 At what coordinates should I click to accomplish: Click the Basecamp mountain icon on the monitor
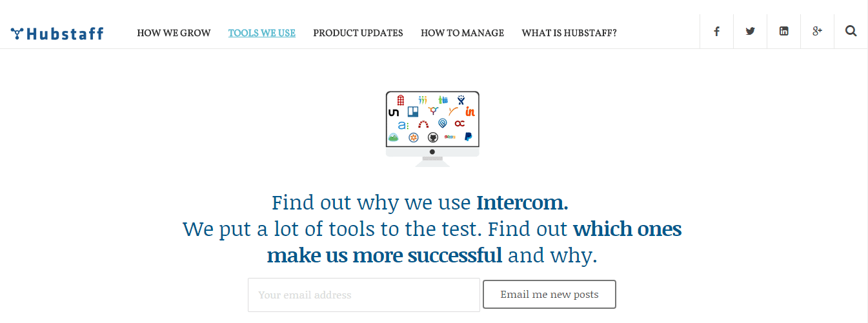pyautogui.click(x=393, y=137)
